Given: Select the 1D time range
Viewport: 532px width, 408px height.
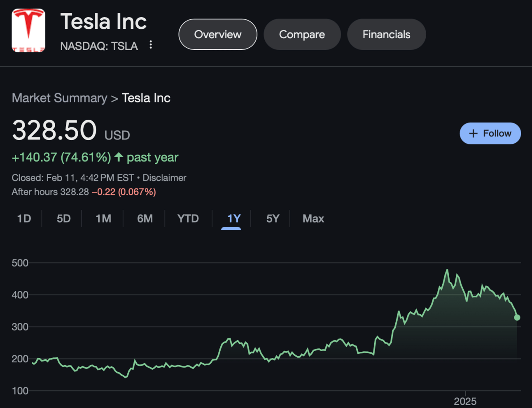Looking at the screenshot, I should [x=24, y=218].
